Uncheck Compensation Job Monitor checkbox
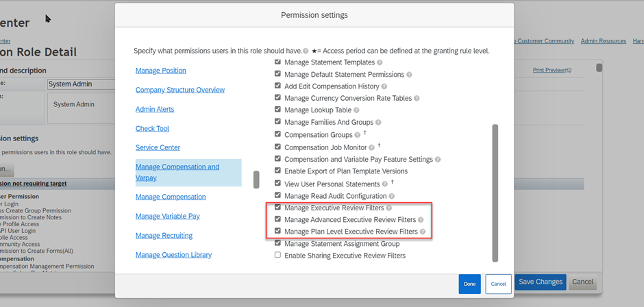This screenshot has width=644, height=307. (277, 147)
